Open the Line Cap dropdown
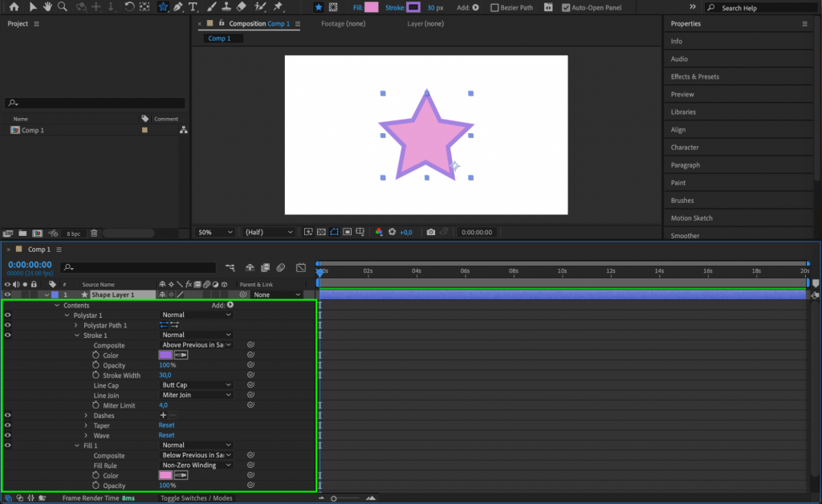The width and height of the screenshot is (822, 504). pyautogui.click(x=195, y=384)
